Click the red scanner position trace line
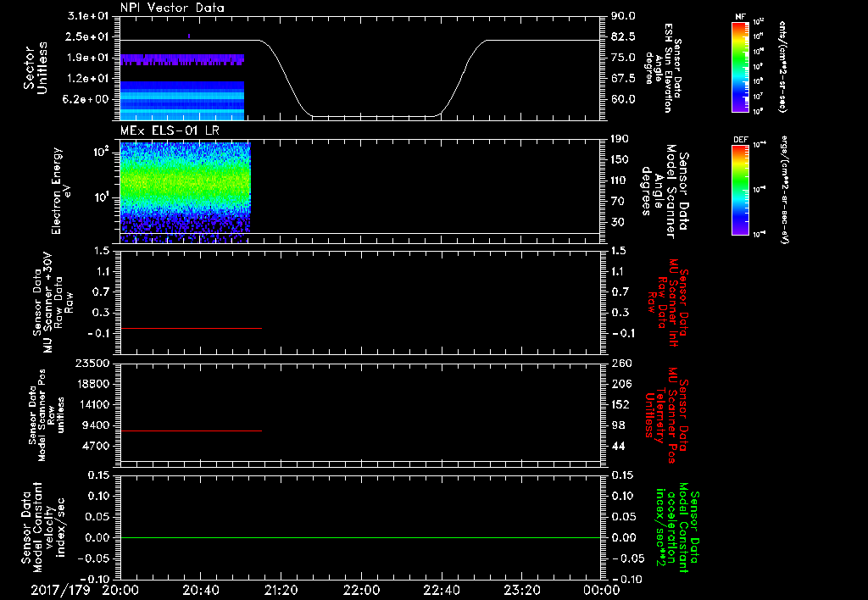This screenshot has width=868, height=600. coord(191,431)
